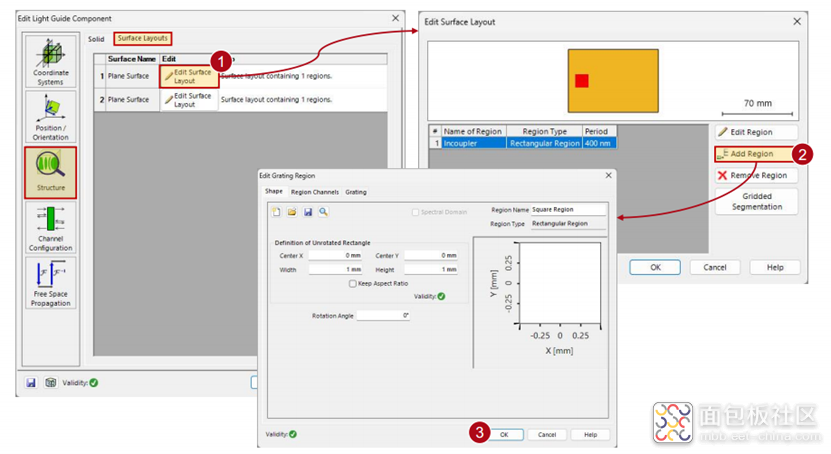Click red incoupler square in layout preview

coord(582,81)
